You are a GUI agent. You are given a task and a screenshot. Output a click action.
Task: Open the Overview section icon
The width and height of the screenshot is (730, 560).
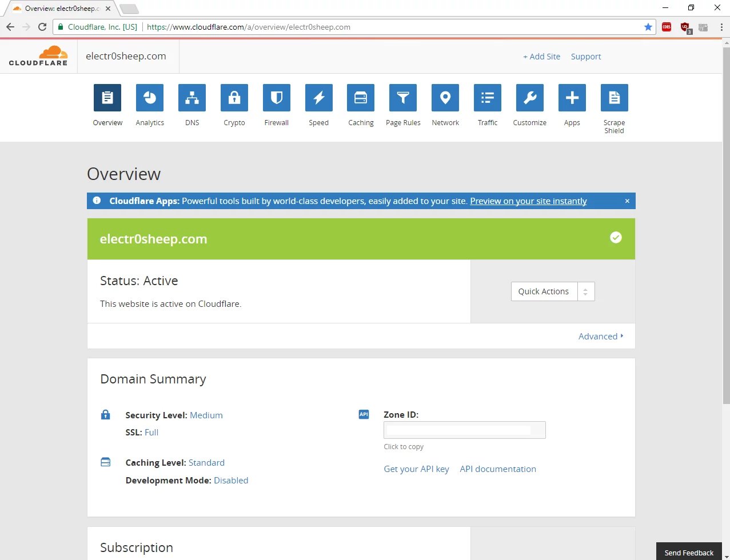pos(107,98)
